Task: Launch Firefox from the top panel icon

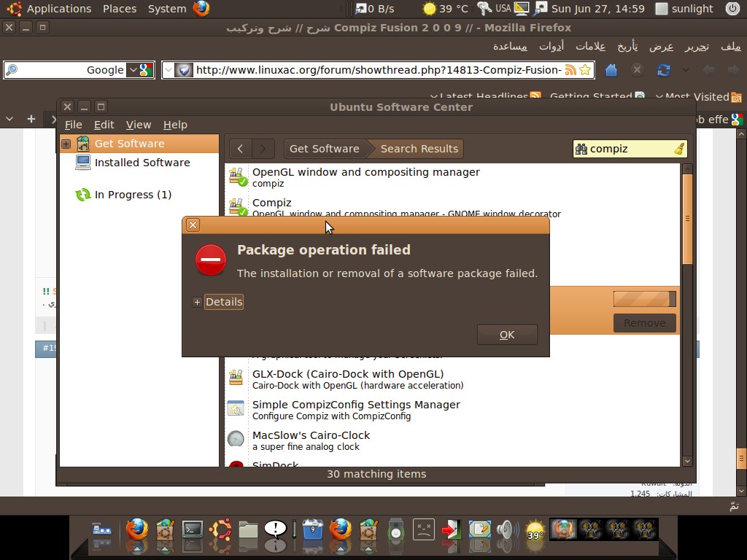Action: [201, 9]
